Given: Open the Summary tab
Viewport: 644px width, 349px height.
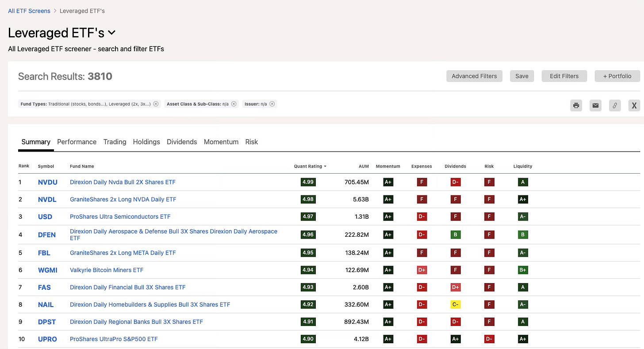Looking at the screenshot, I should (x=36, y=142).
